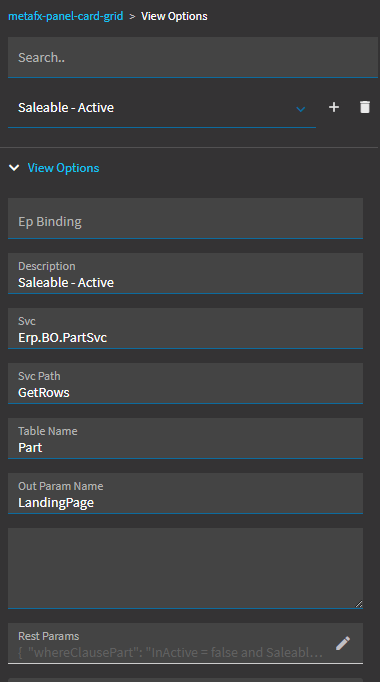Click the Table Name field Part
380x682 pixels.
[185, 438]
